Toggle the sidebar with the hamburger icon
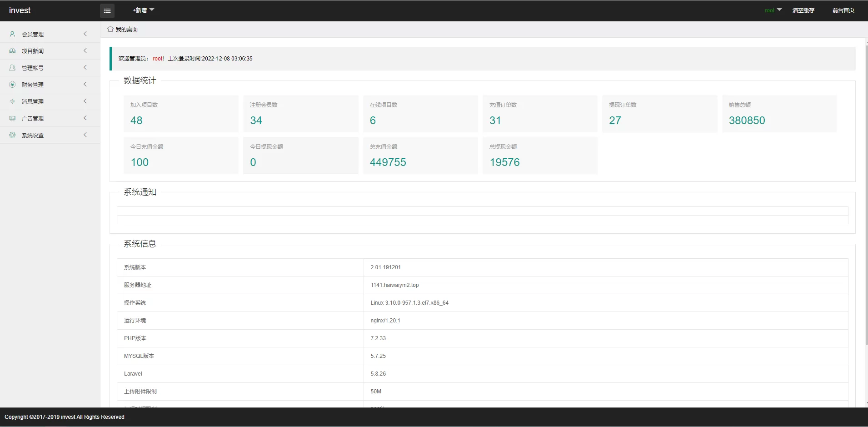 coord(107,10)
